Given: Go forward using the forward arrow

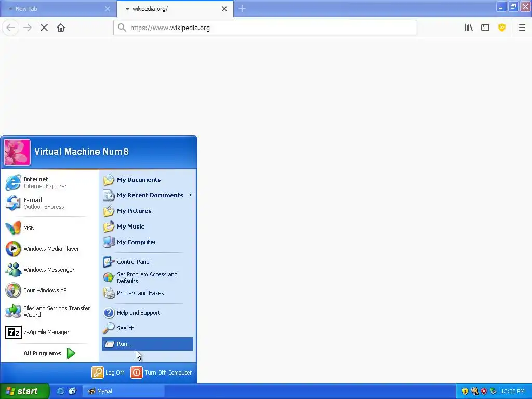Looking at the screenshot, I should coord(28,28).
